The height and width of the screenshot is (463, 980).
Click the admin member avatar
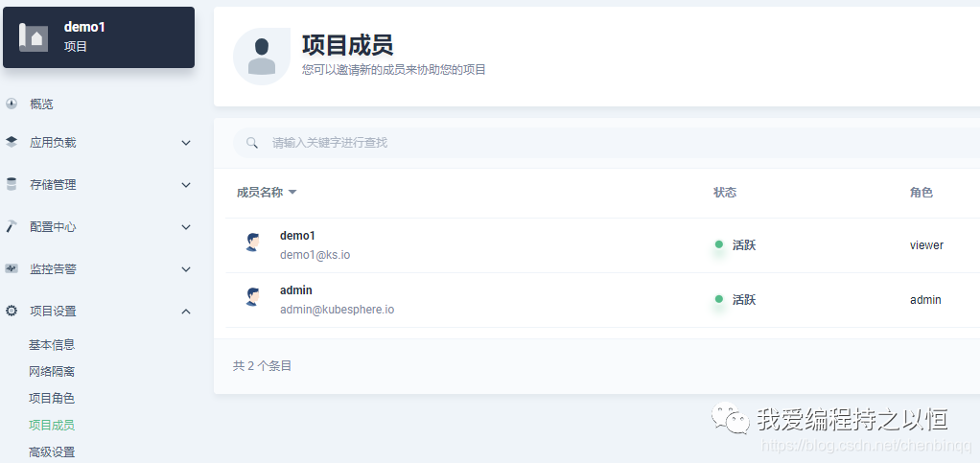pyautogui.click(x=252, y=297)
